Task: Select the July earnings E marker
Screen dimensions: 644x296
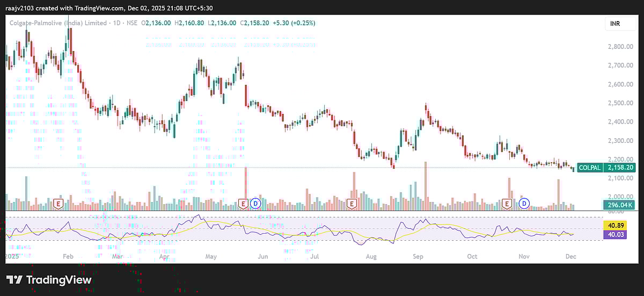Action: pyautogui.click(x=352, y=204)
